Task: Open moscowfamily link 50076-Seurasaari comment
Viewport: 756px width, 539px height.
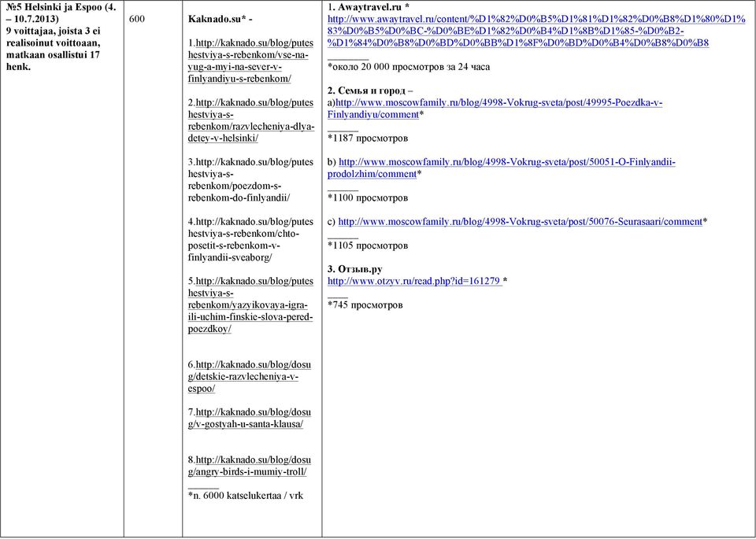Action: coord(520,222)
